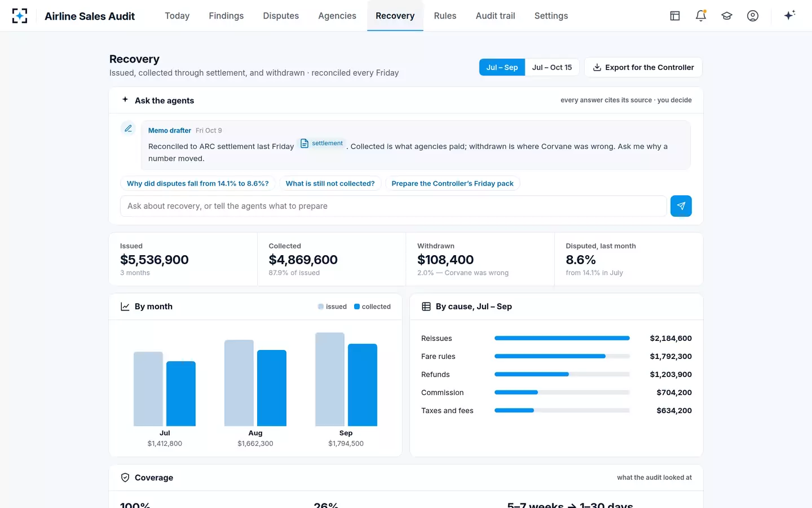Click the Taxes and fees row label
This screenshot has width=812, height=508.
click(447, 410)
